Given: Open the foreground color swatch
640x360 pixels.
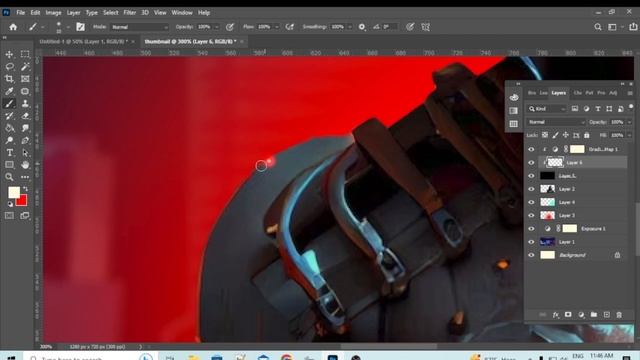Looking at the screenshot, I should 14,192.
